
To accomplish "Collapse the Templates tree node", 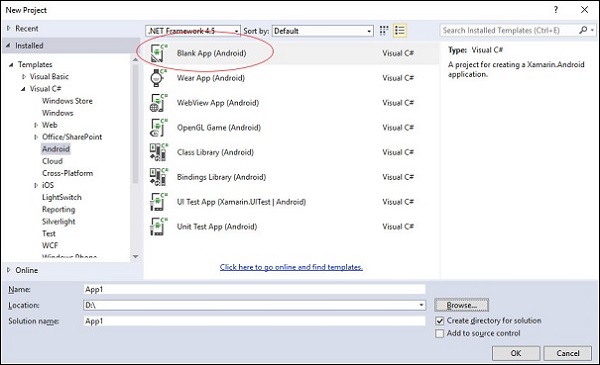I will (x=11, y=65).
